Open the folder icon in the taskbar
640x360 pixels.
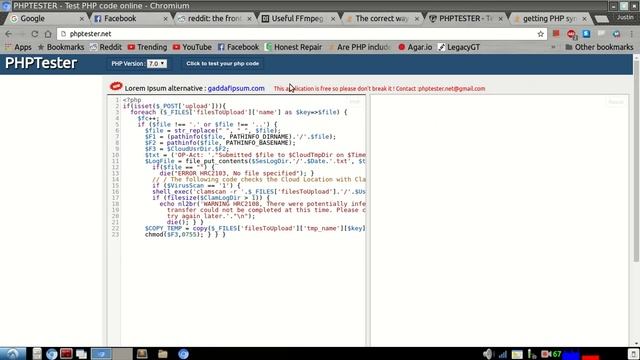pos(162,354)
